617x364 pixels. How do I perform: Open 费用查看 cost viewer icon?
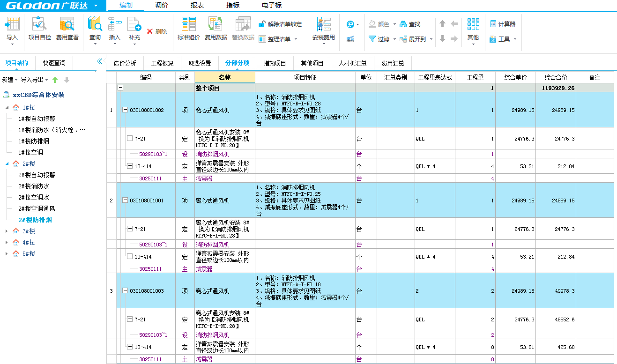click(67, 24)
